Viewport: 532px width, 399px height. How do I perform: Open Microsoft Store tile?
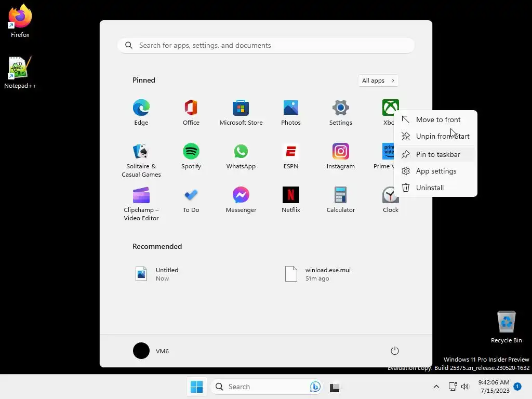(x=241, y=113)
